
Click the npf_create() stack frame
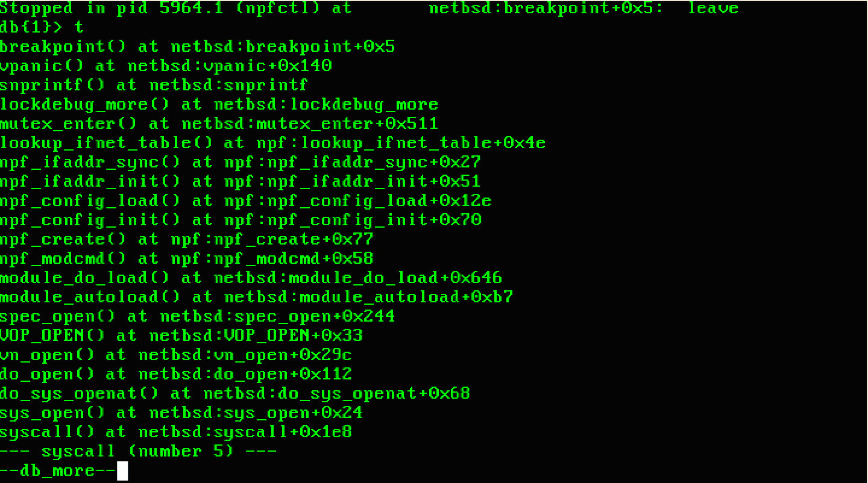(187, 239)
